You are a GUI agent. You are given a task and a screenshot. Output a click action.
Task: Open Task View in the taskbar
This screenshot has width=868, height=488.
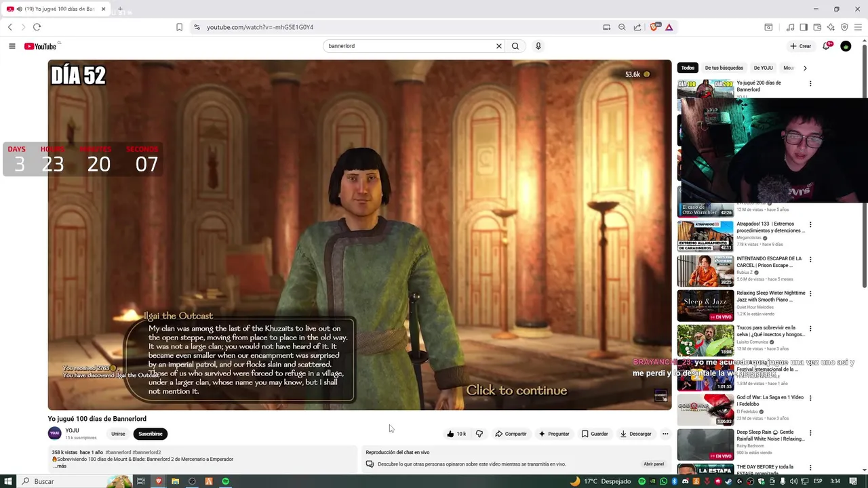coord(141,481)
